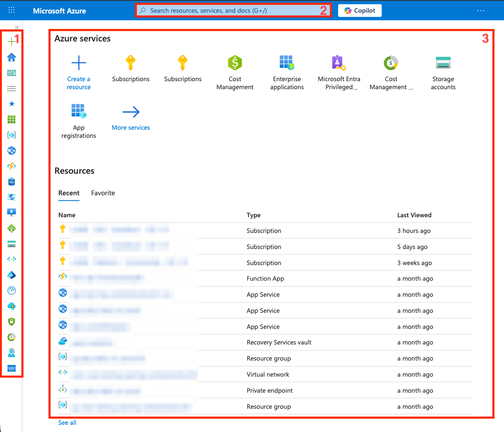Switch to the Favorite resources tab
504x432 pixels.
point(103,193)
